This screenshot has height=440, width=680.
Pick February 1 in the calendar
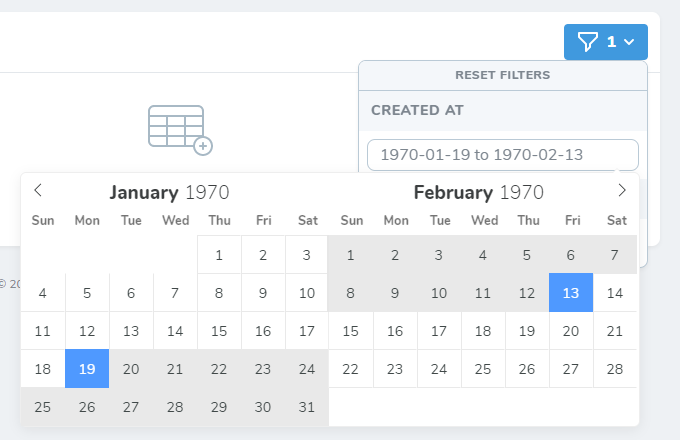[351, 255]
